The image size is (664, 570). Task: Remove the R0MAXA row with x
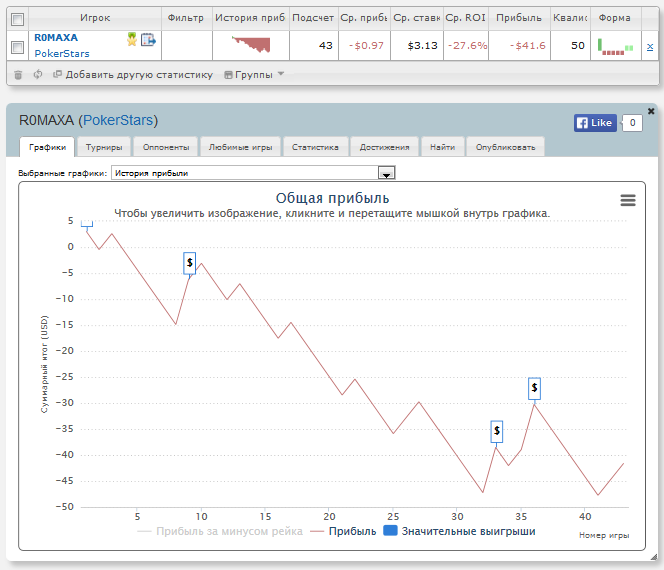650,47
